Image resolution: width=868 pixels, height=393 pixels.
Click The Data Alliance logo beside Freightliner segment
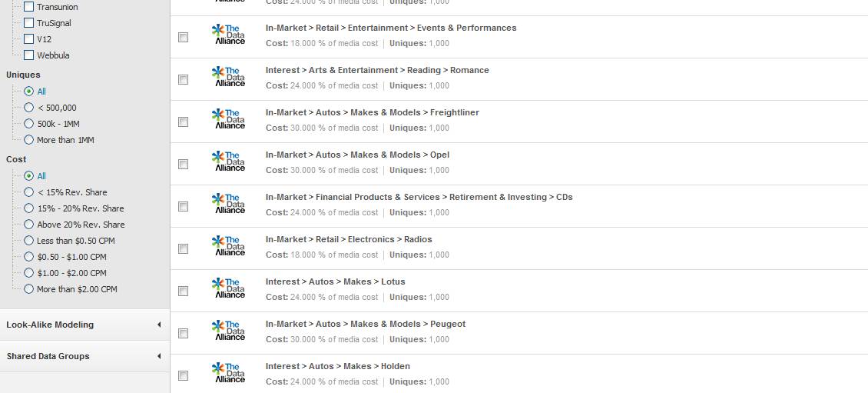click(x=228, y=118)
